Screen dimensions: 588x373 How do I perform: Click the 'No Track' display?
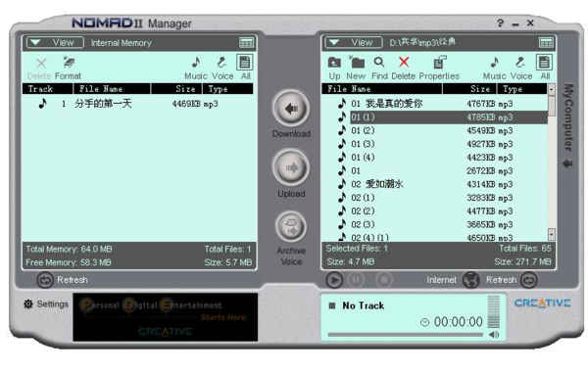[363, 306]
